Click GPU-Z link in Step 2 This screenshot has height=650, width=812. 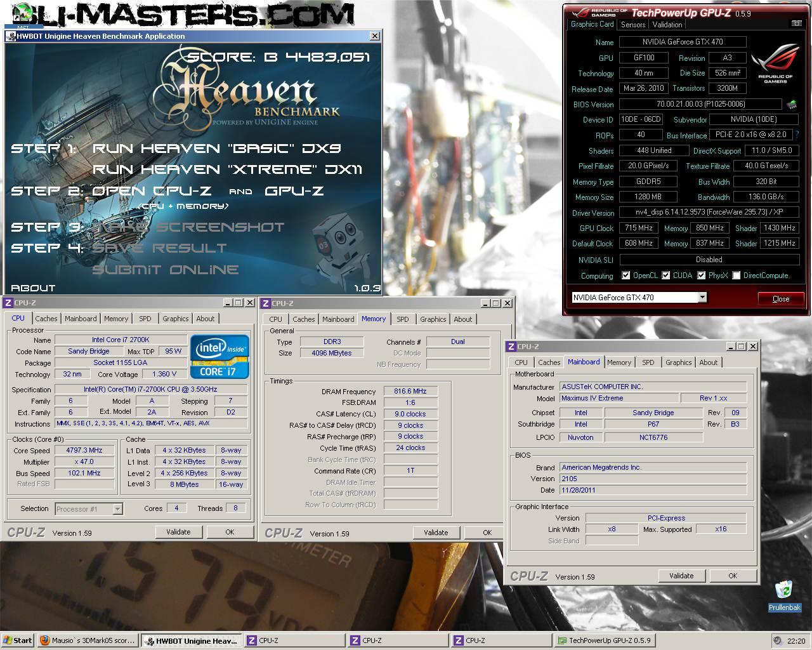coord(294,191)
